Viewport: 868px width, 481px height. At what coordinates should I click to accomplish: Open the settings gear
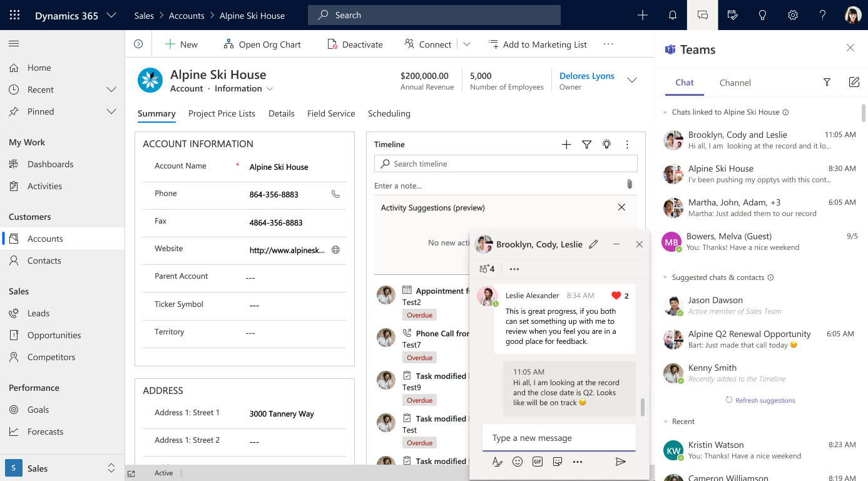point(793,15)
